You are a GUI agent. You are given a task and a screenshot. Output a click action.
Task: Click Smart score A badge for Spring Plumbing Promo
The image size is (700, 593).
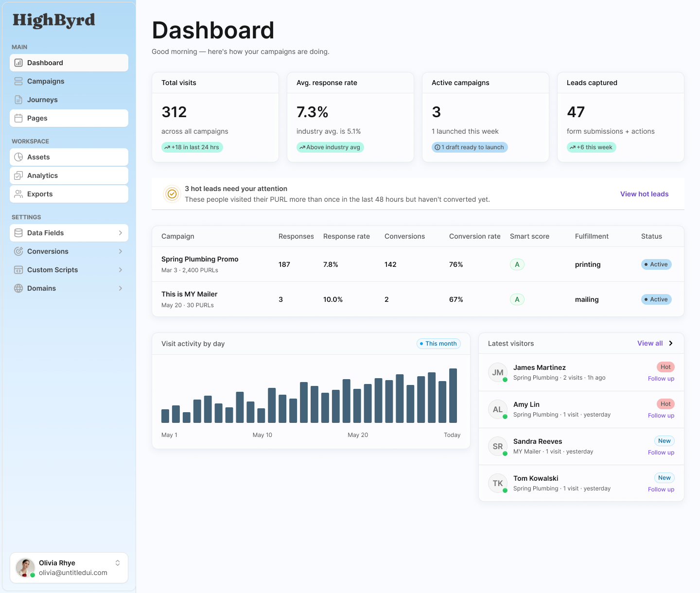(517, 264)
